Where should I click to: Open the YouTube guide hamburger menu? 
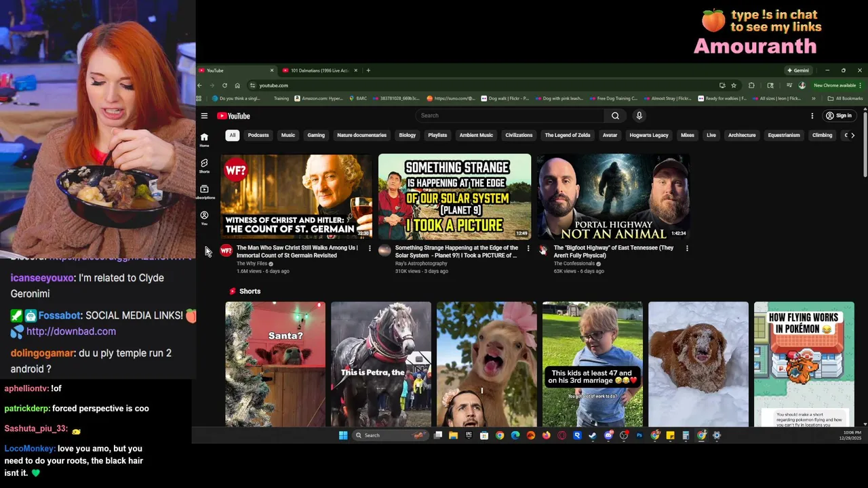click(x=204, y=116)
